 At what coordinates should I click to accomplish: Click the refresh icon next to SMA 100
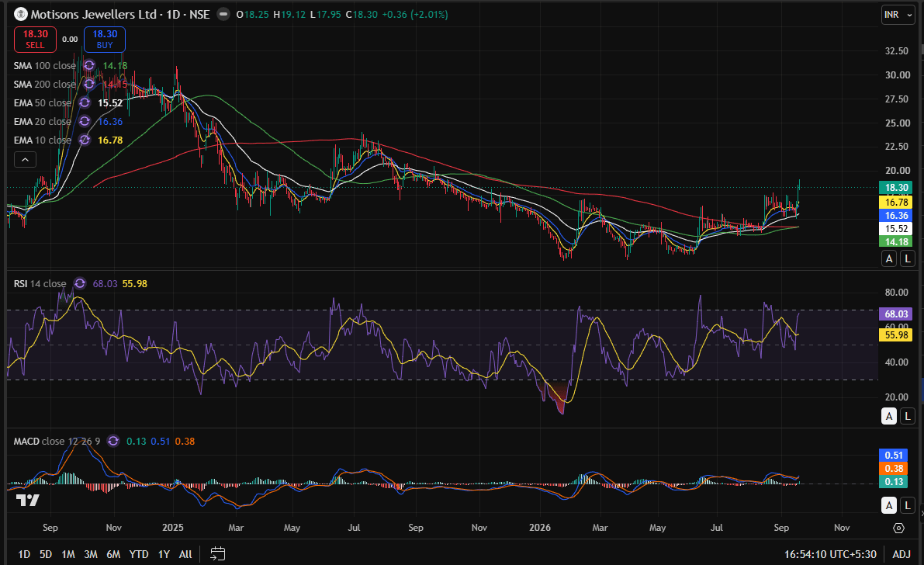click(89, 65)
